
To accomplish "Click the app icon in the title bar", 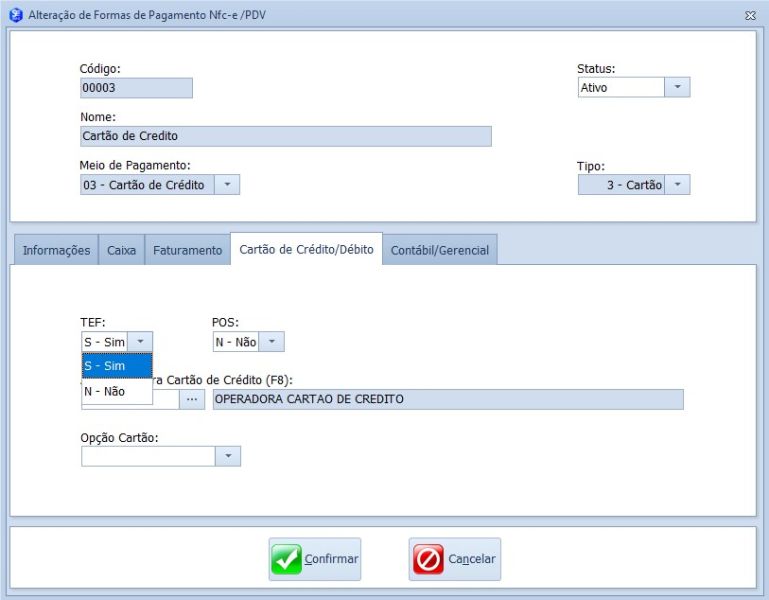I will coord(15,15).
